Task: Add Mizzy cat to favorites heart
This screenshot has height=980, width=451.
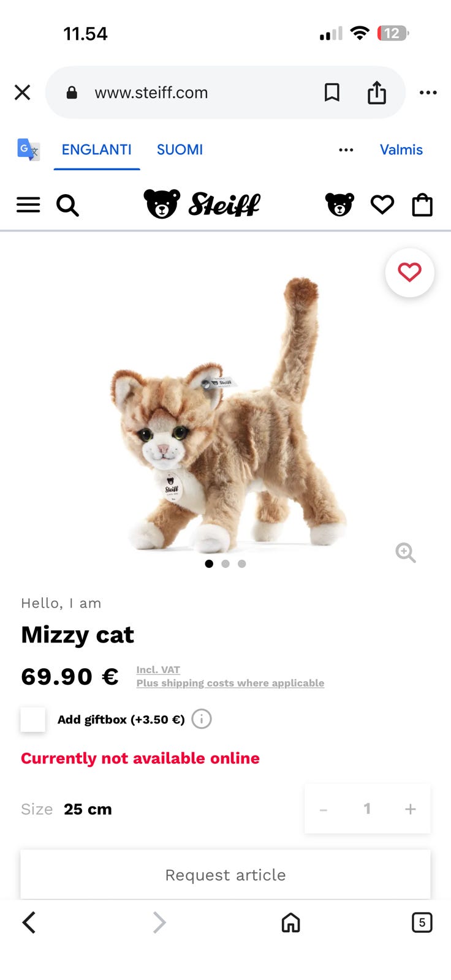Action: (410, 273)
